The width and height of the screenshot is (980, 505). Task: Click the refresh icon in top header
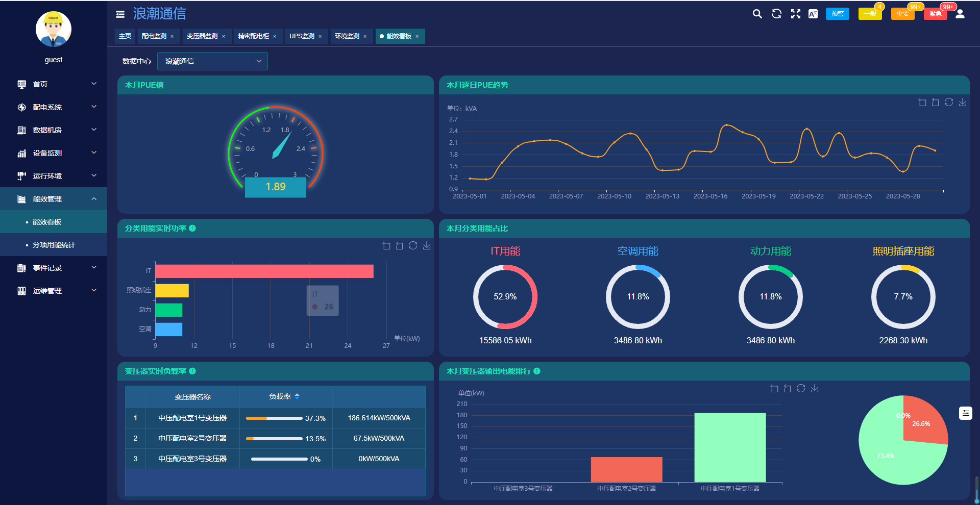[x=776, y=14]
